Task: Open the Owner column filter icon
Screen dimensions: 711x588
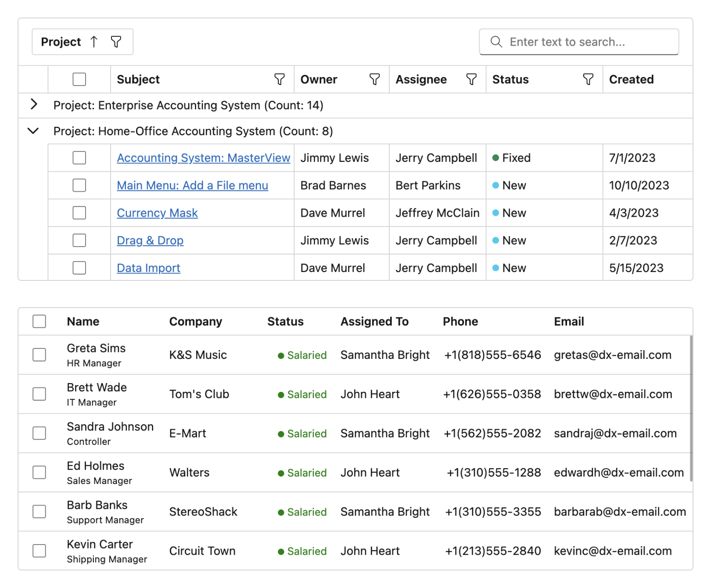Action: coord(374,79)
